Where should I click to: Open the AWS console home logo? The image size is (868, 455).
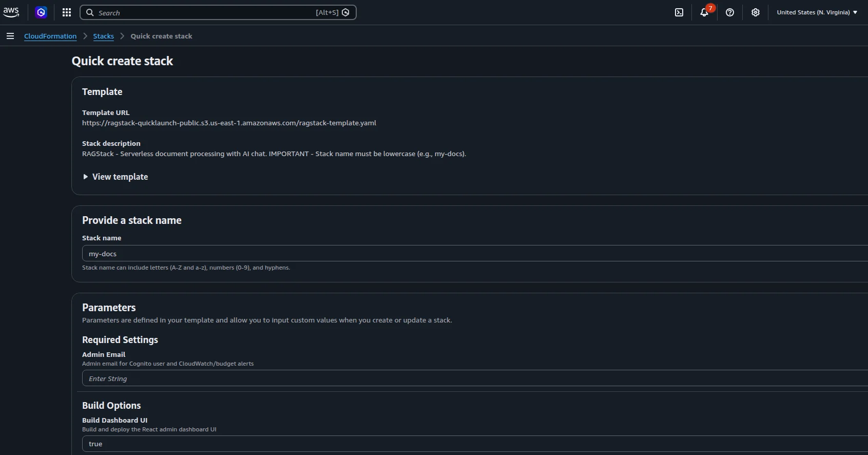click(11, 12)
